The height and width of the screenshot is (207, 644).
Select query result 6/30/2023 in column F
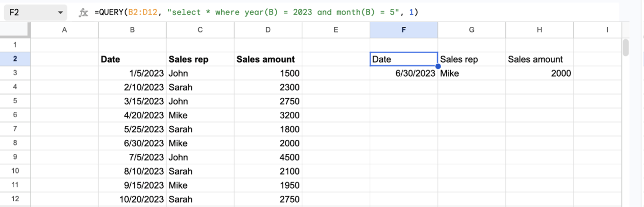tap(404, 73)
